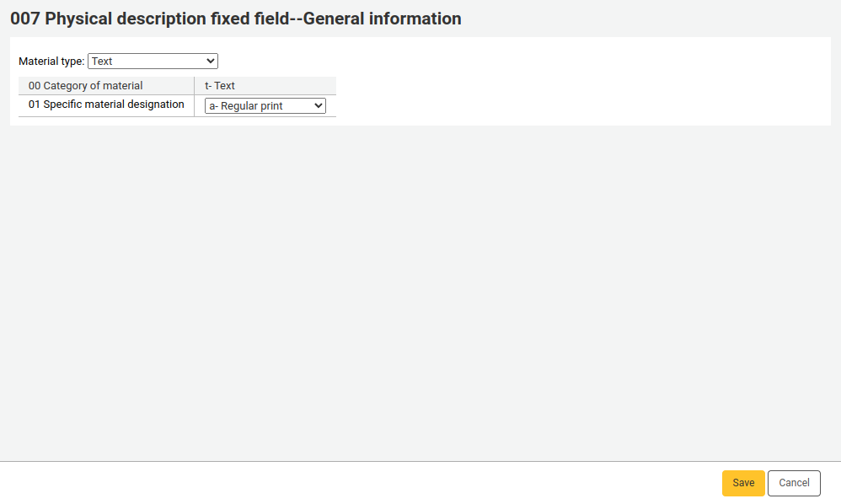Click the "01 Specific material designation" label
The width and height of the screenshot is (841, 504).
pyautogui.click(x=106, y=105)
